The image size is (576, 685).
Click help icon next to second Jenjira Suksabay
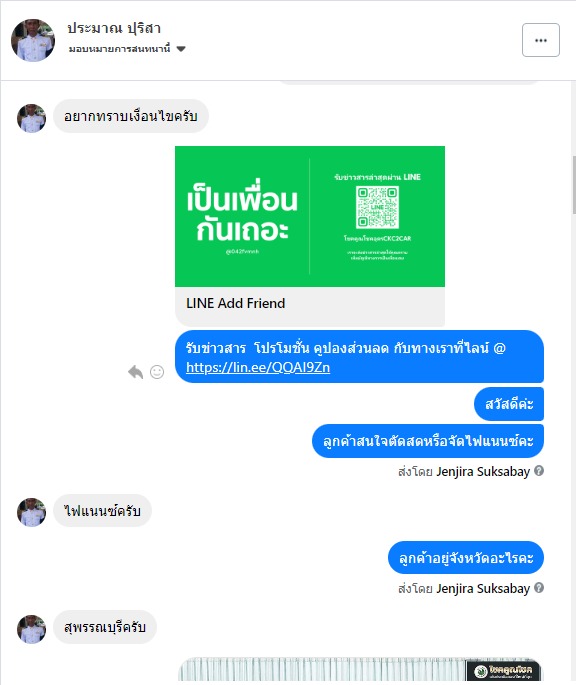point(539,588)
